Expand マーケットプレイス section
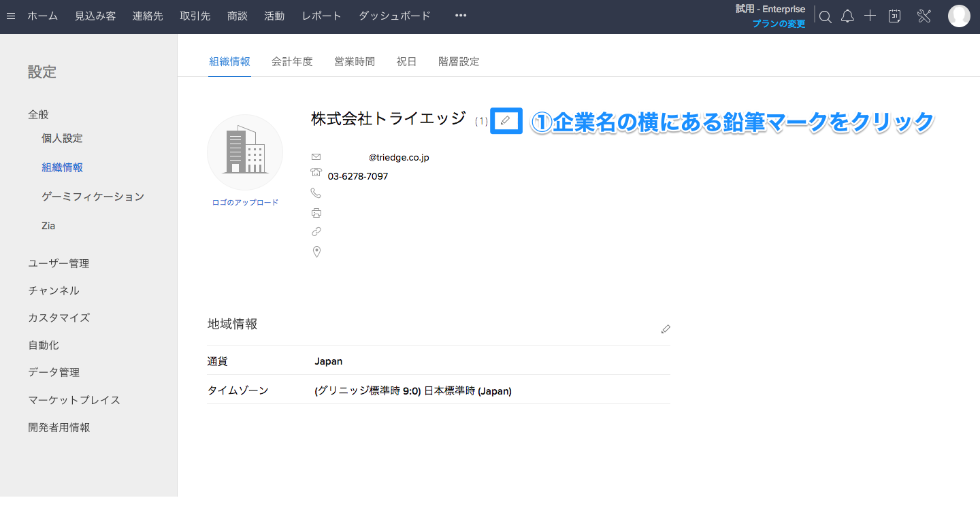The height and width of the screenshot is (517, 980). point(74,400)
